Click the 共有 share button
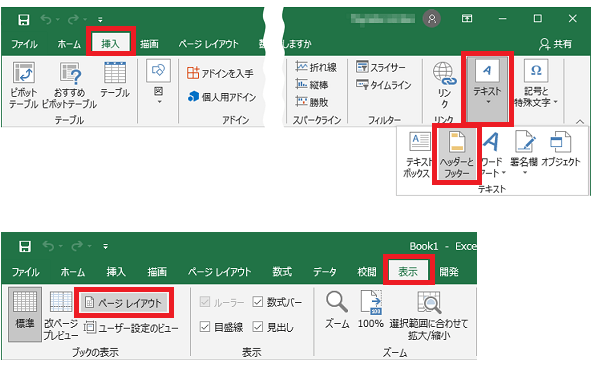 (555, 44)
